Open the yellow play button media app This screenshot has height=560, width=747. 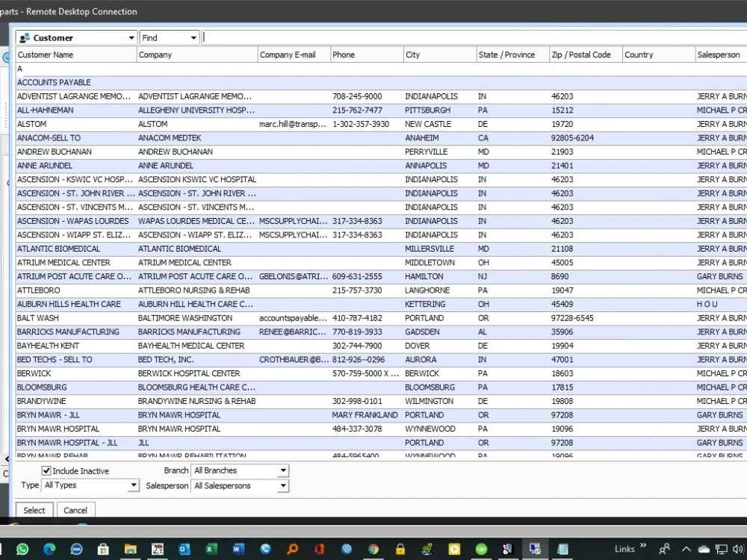[454, 549]
